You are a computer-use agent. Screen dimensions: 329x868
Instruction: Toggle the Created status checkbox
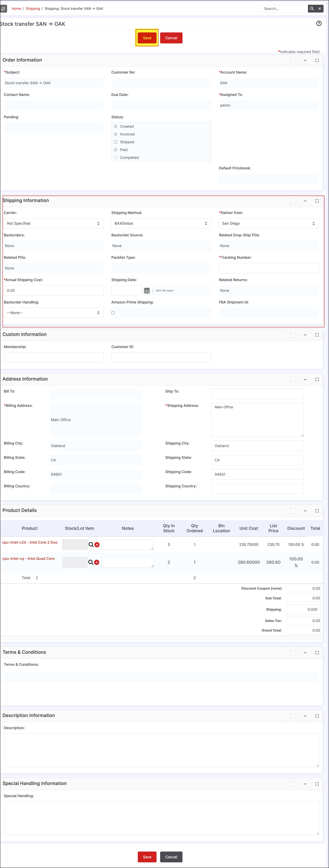tap(116, 126)
